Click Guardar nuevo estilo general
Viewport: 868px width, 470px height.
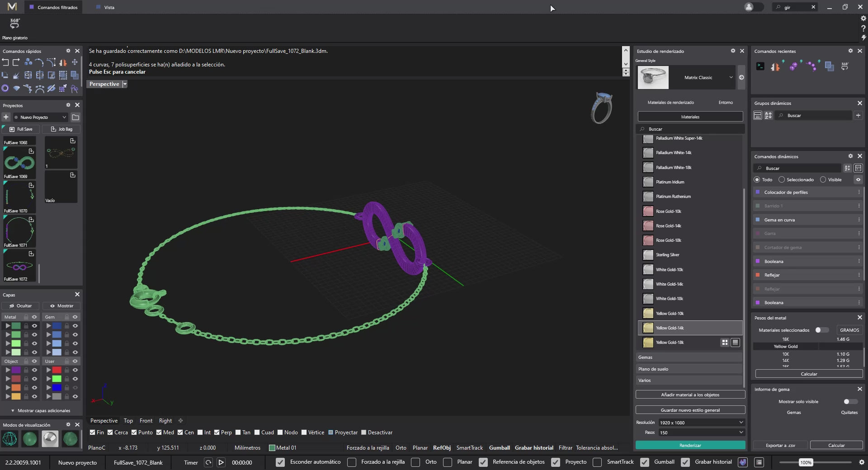pyautogui.click(x=690, y=410)
